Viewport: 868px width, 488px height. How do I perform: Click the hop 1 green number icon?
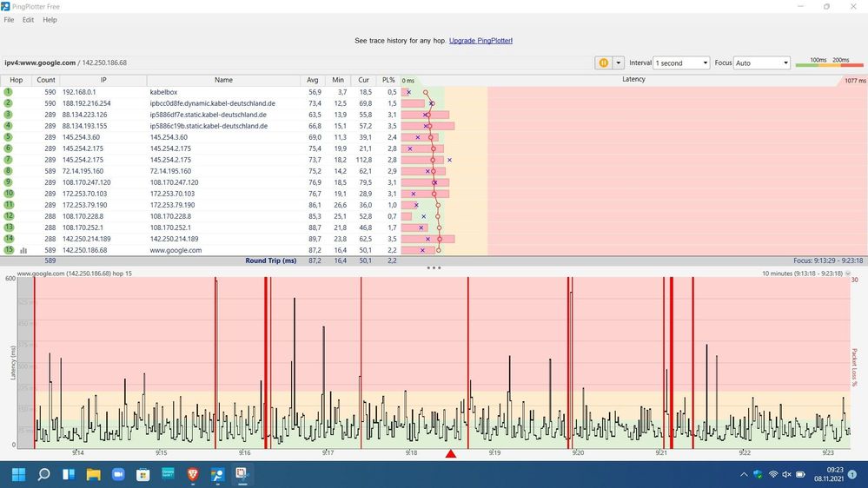pos(8,91)
